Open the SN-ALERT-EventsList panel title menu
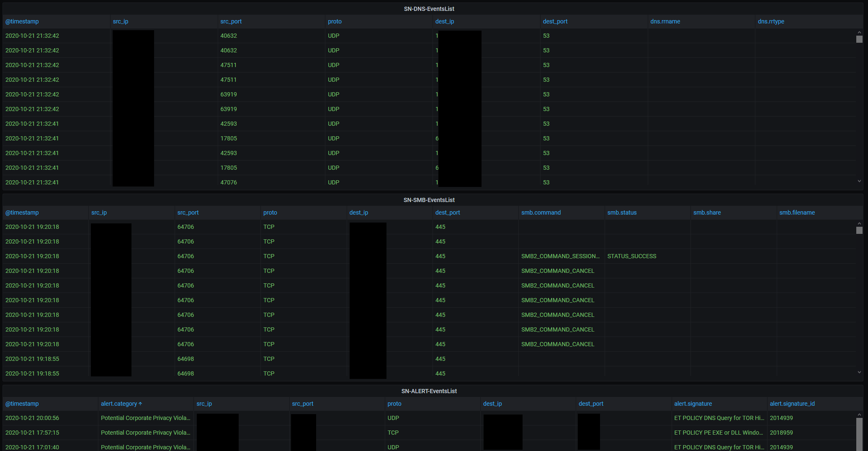This screenshot has width=868, height=451. click(x=429, y=391)
